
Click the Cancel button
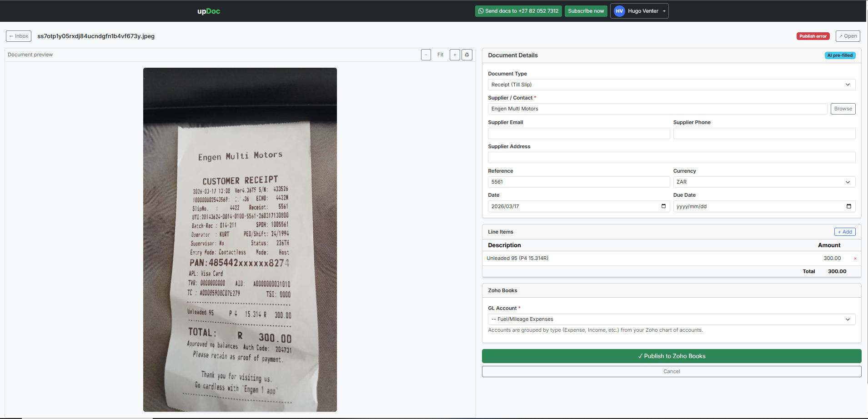pyautogui.click(x=672, y=371)
